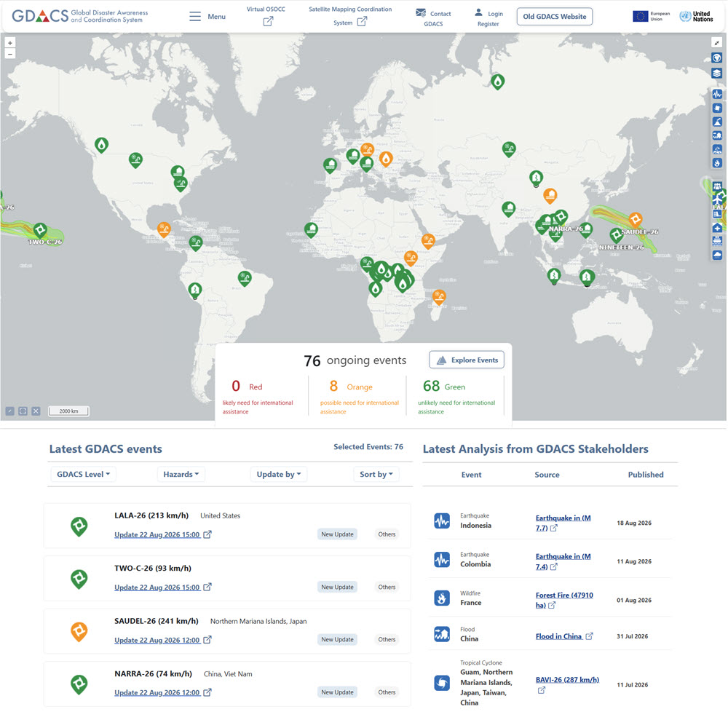
Task: Open the globe base-map selector
Action: [717, 58]
